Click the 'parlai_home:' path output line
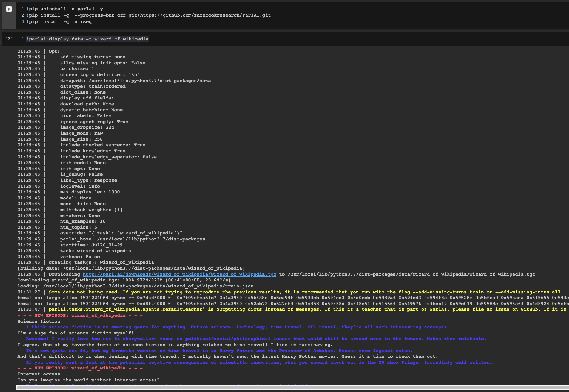The width and height of the screenshot is (569, 392). (x=132, y=239)
